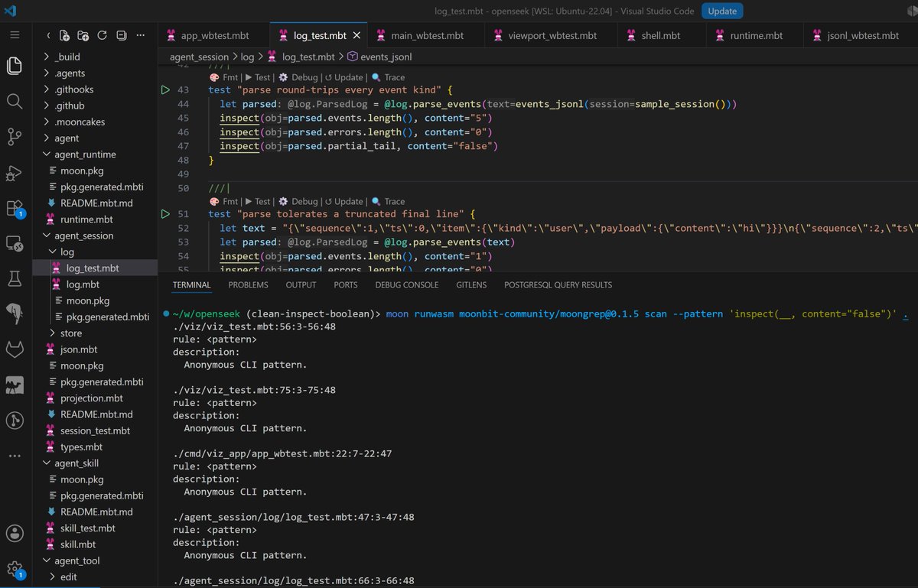Click Fmt code lens above line 43
Screen dimensions: 918x588
click(x=223, y=77)
